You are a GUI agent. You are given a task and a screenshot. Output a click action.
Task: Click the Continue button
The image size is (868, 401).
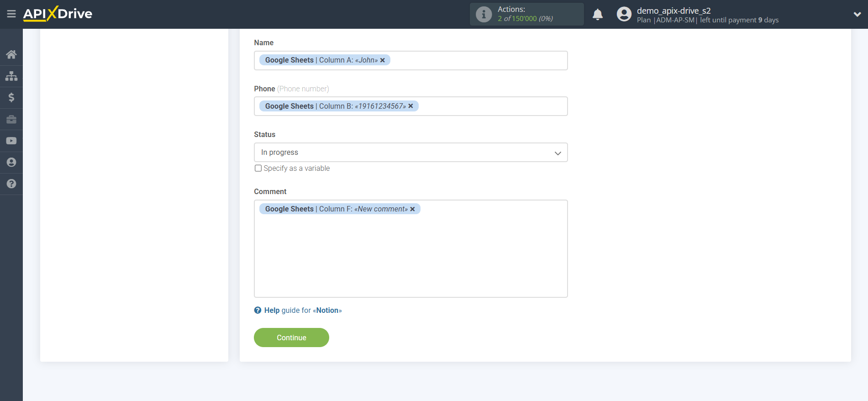click(x=291, y=338)
